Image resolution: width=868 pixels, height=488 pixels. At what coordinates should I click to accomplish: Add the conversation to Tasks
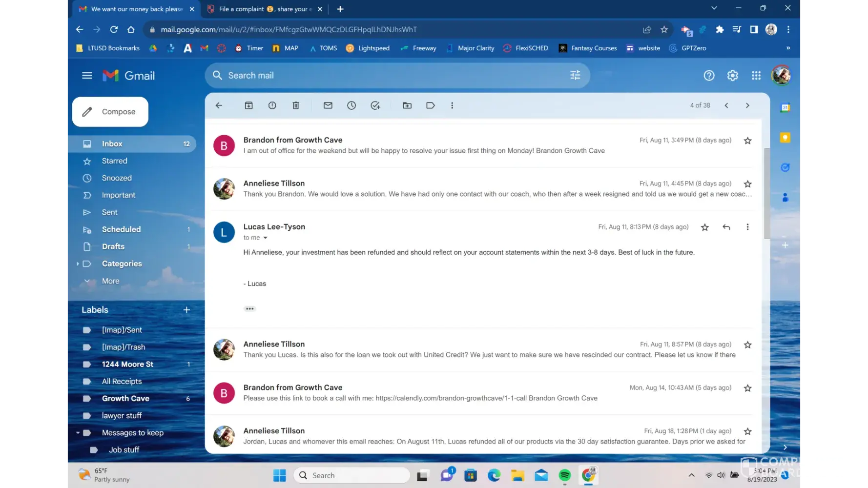tap(375, 105)
